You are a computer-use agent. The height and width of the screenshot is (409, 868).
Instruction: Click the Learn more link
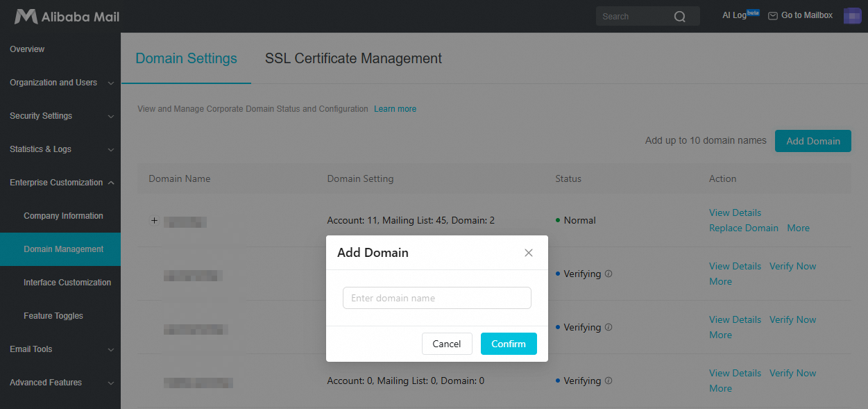(x=395, y=109)
